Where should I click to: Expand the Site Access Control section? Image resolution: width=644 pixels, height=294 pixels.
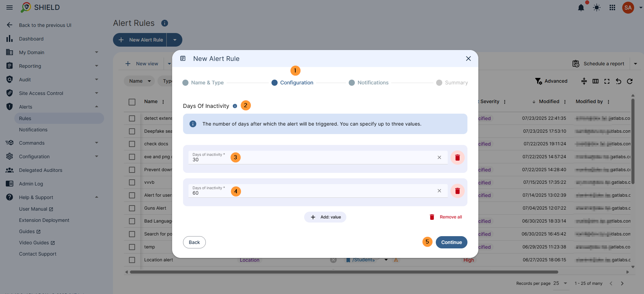coord(97,93)
